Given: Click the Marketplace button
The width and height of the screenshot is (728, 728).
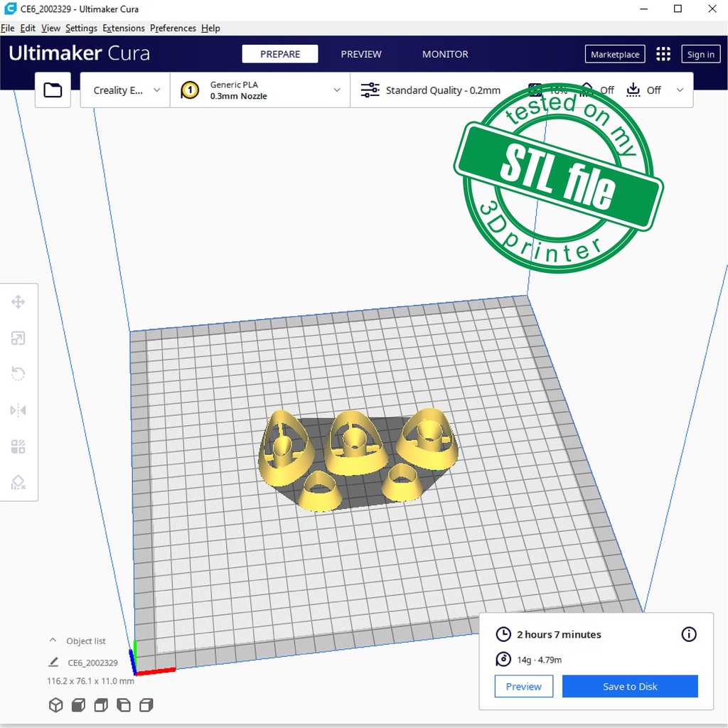Looking at the screenshot, I should coord(615,55).
